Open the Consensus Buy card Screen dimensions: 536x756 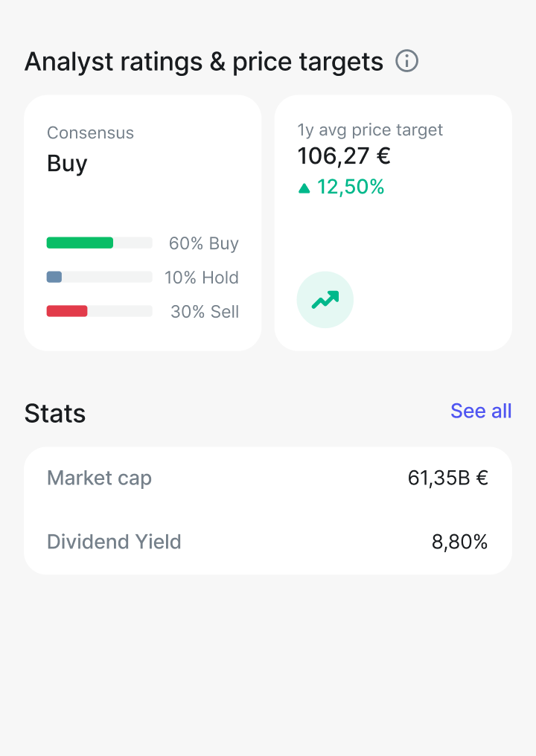(x=143, y=222)
